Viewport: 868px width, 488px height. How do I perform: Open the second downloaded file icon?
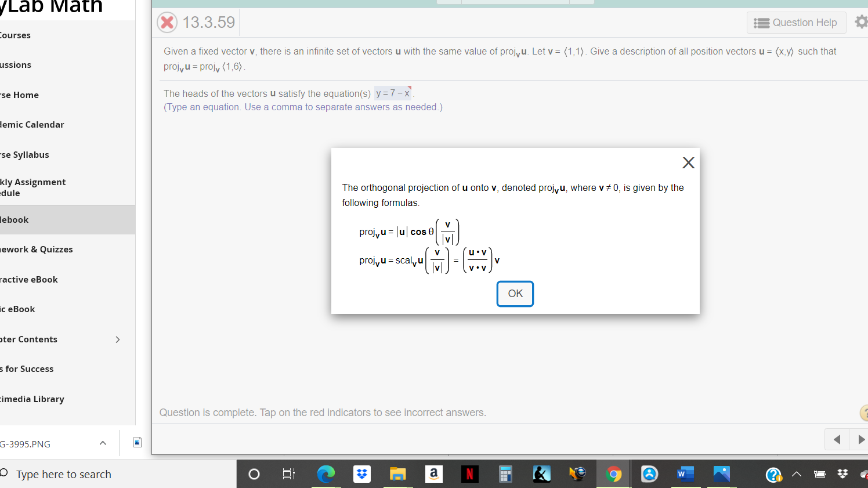click(138, 442)
